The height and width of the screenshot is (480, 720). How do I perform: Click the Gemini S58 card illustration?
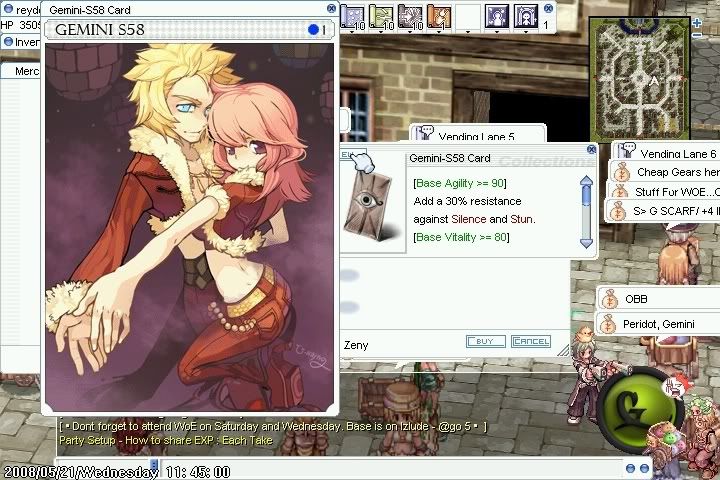(x=190, y=227)
